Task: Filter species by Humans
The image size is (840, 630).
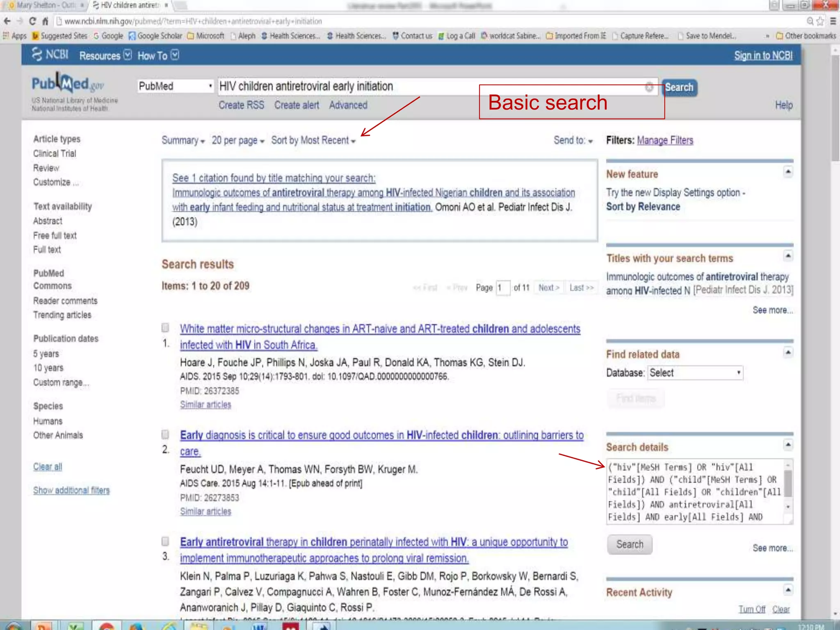Action: pyautogui.click(x=48, y=421)
